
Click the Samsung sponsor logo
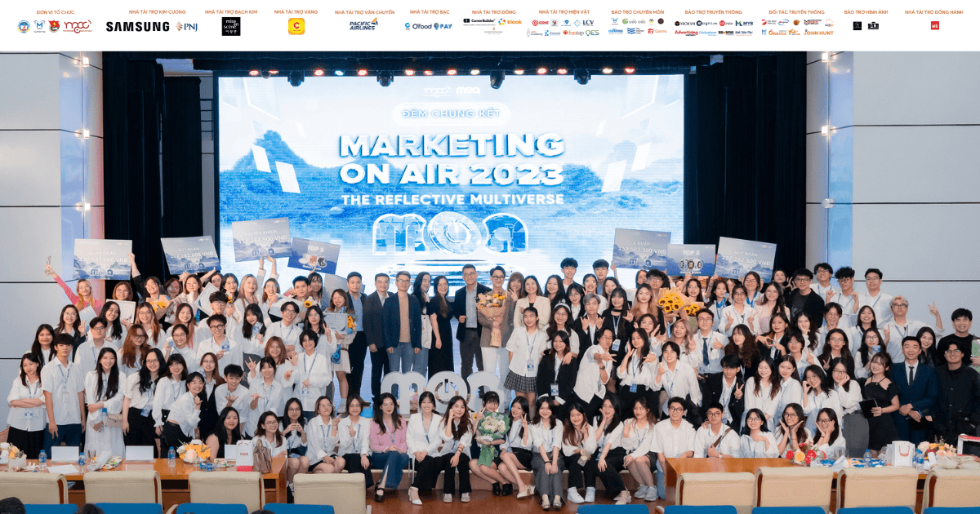137,27
